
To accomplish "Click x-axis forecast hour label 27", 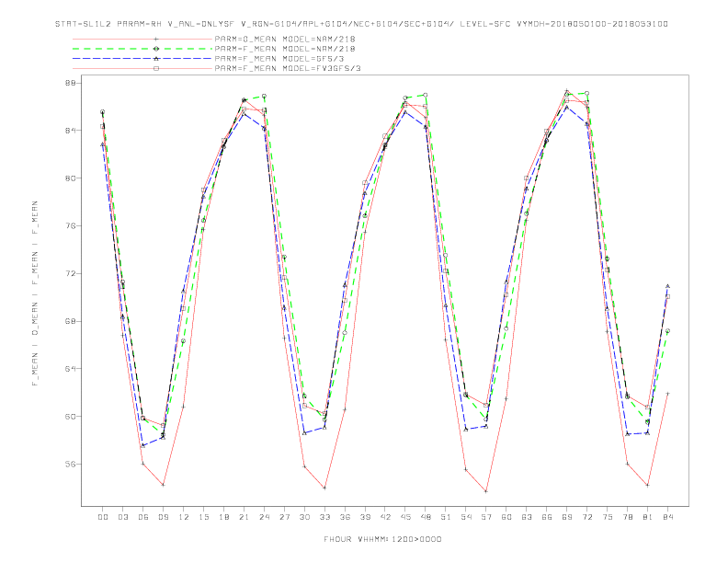I will [x=284, y=517].
